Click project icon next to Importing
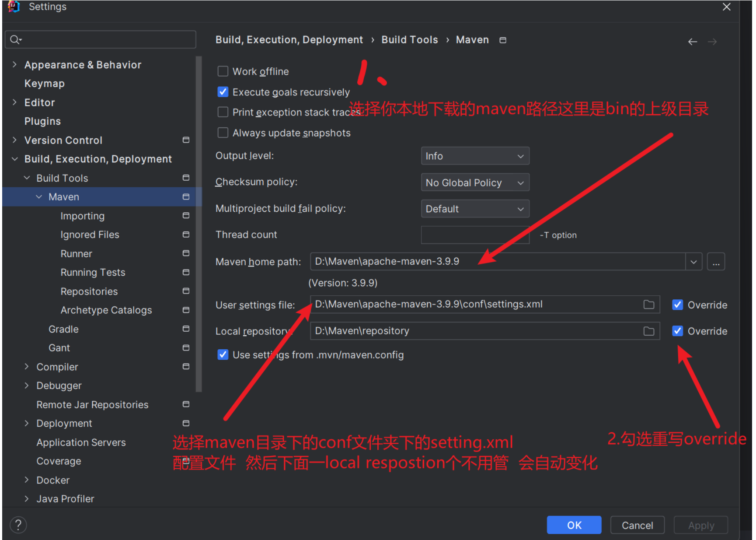Image resolution: width=756 pixels, height=540 pixels. [186, 216]
